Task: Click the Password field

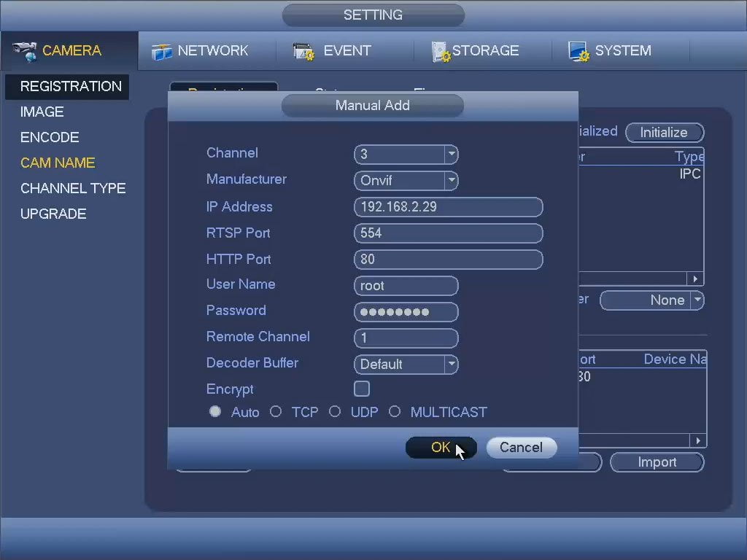Action: [406, 312]
